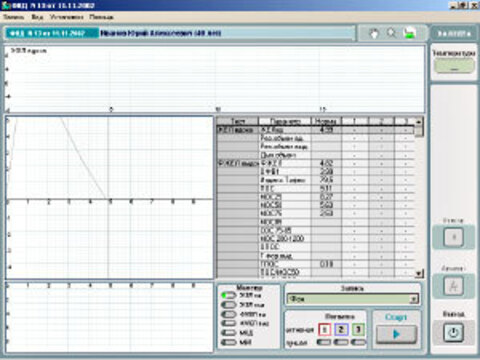
Task: Click the green temperature button
Action: coord(454,66)
